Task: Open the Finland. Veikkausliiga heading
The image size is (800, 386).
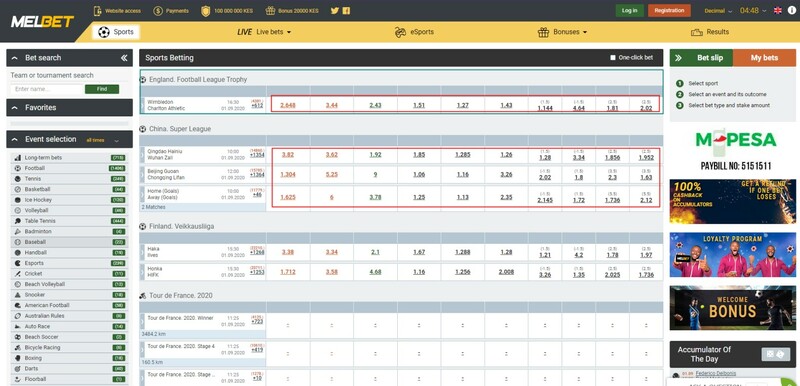Action: [x=181, y=226]
